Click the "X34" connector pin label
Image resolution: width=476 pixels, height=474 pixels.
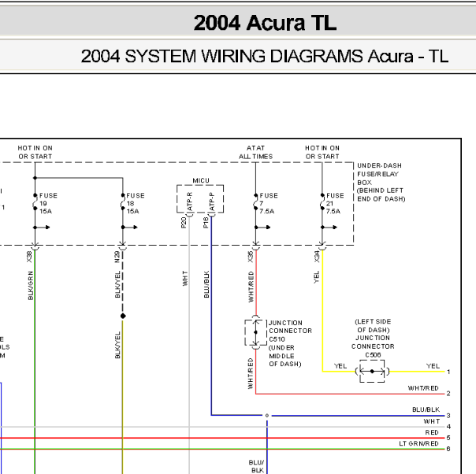pyautogui.click(x=317, y=257)
